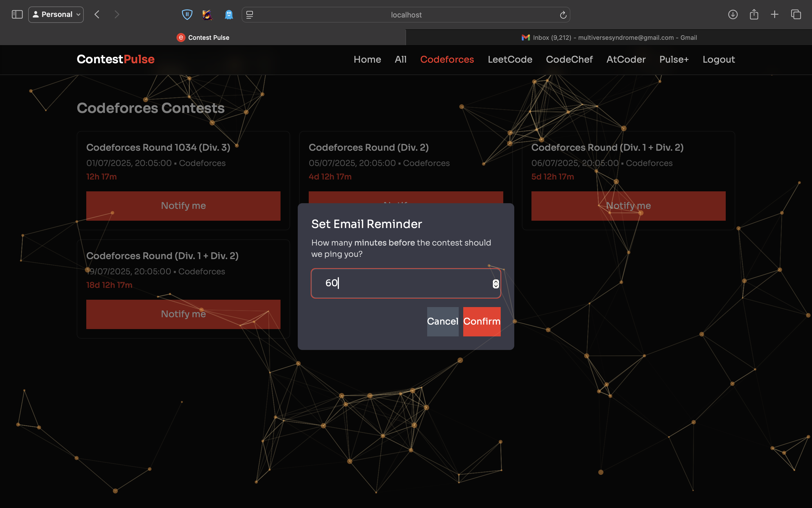Screen dimensions: 812x508
Task: Open the colorful bird extension icon
Action: pos(207,14)
